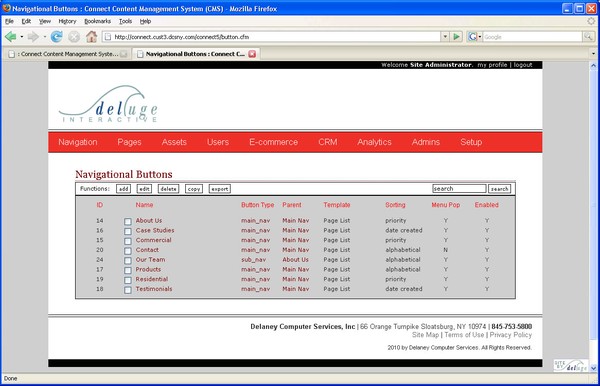Screen dimensions: 600x386
Task: Click the browser Back arrow button
Action: pyautogui.click(x=10, y=37)
